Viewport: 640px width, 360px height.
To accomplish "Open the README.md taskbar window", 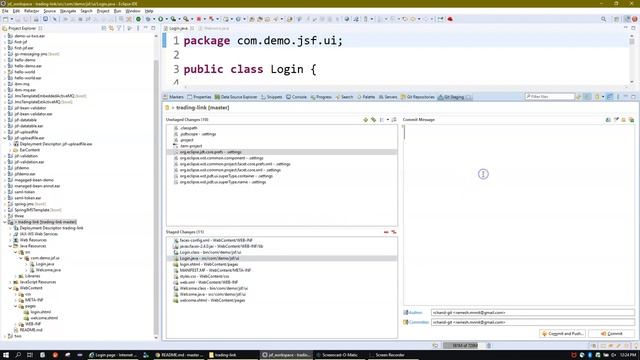I will pos(180,355).
